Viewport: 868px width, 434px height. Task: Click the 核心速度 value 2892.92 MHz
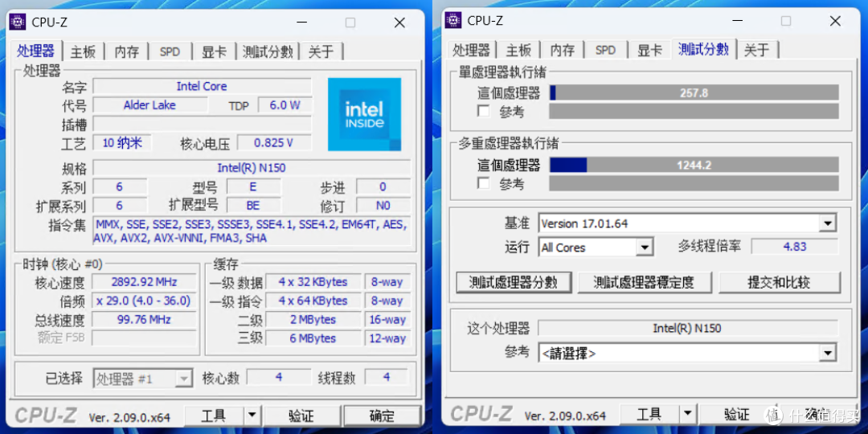coord(144,282)
